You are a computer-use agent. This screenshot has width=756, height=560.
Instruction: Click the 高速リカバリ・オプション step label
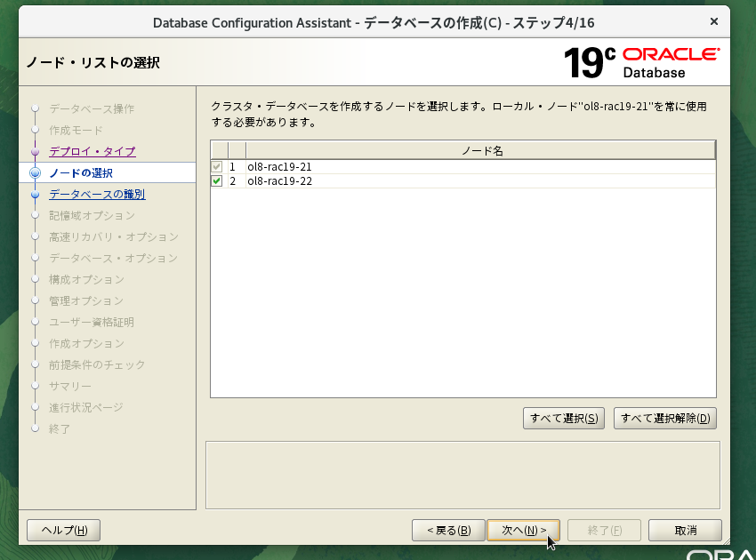(114, 237)
